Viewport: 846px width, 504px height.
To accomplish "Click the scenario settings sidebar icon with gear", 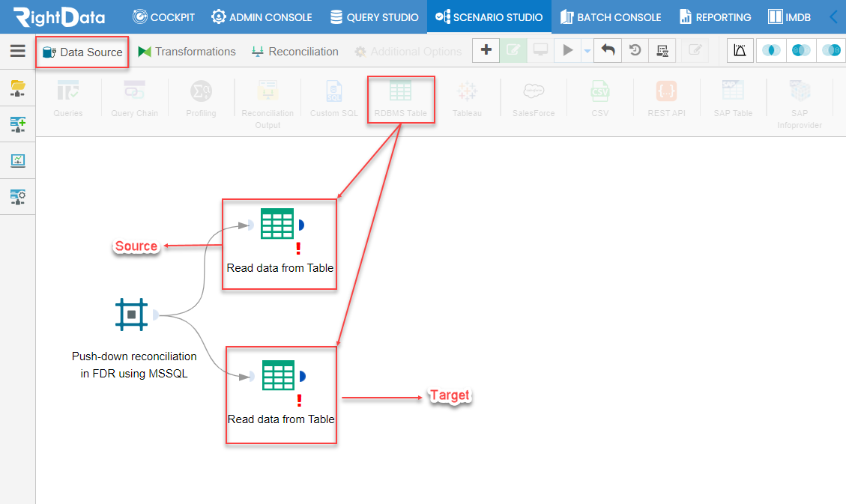I will pos(18,197).
